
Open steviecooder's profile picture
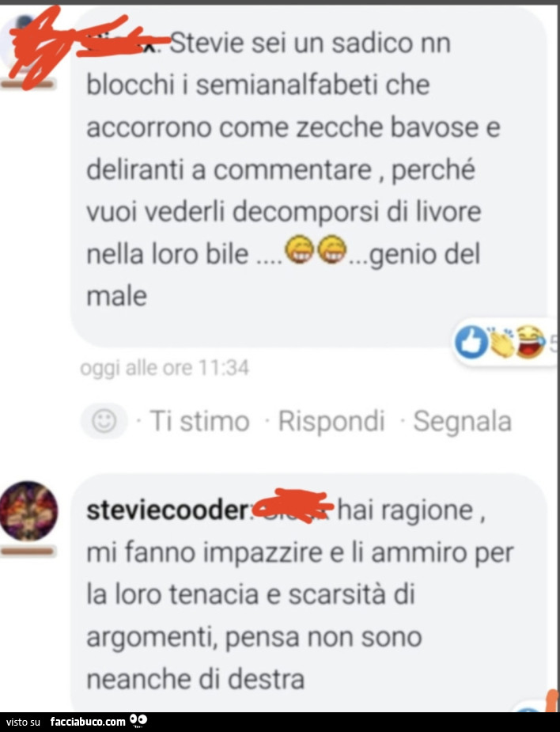pos(29,510)
